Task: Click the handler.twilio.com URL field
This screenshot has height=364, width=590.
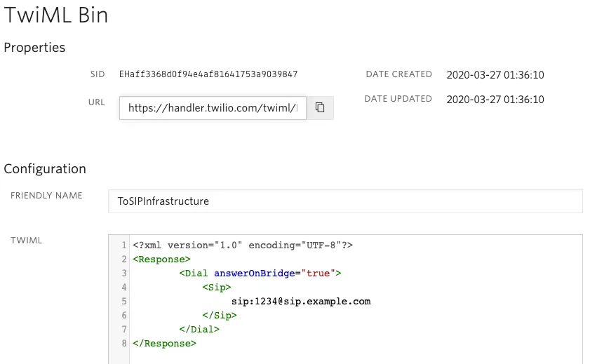Action: (x=213, y=108)
